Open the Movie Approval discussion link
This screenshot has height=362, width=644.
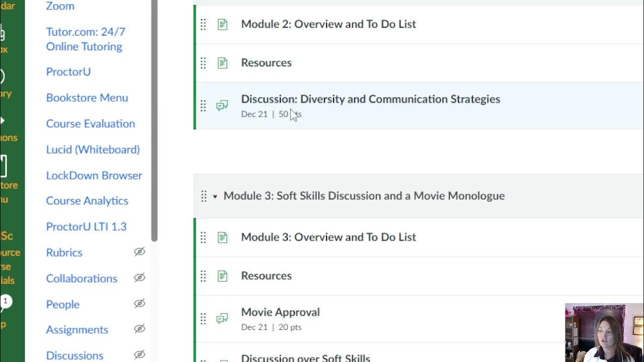(280, 312)
